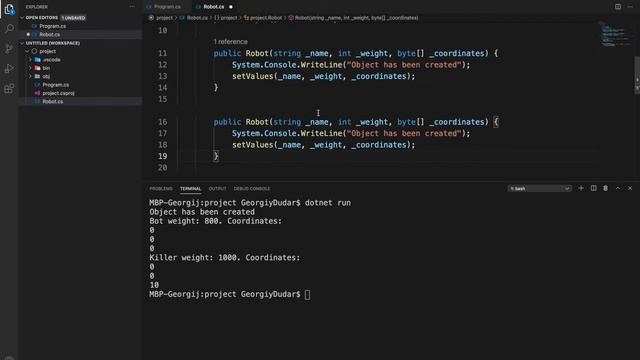This screenshot has height=360, width=640.
Task: Click the 'dotnet run' command text
Action: 328,203
